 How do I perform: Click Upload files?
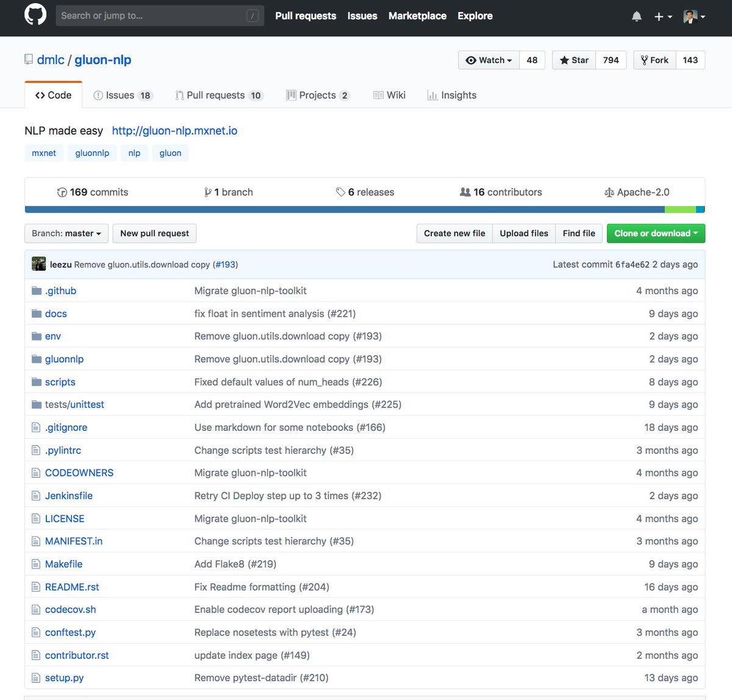pos(524,233)
